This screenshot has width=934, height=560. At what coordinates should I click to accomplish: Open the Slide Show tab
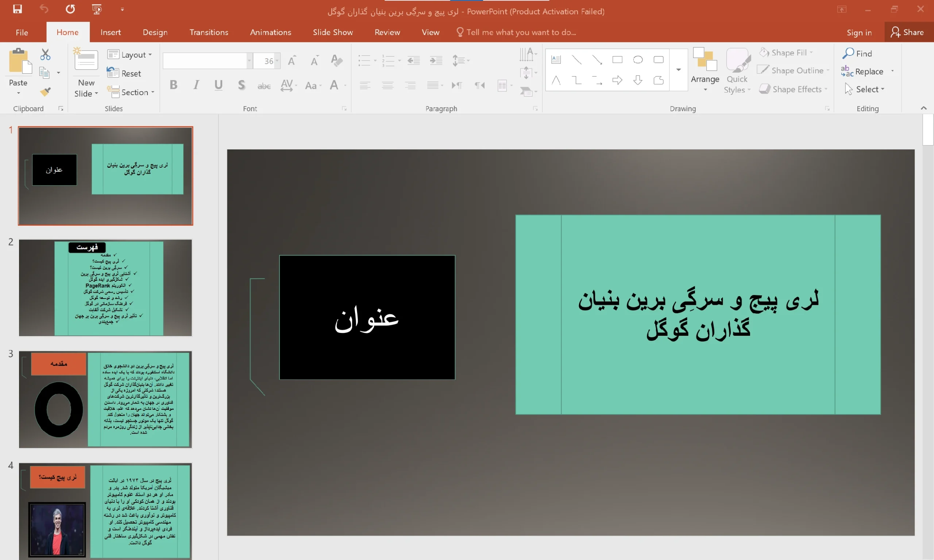click(333, 32)
